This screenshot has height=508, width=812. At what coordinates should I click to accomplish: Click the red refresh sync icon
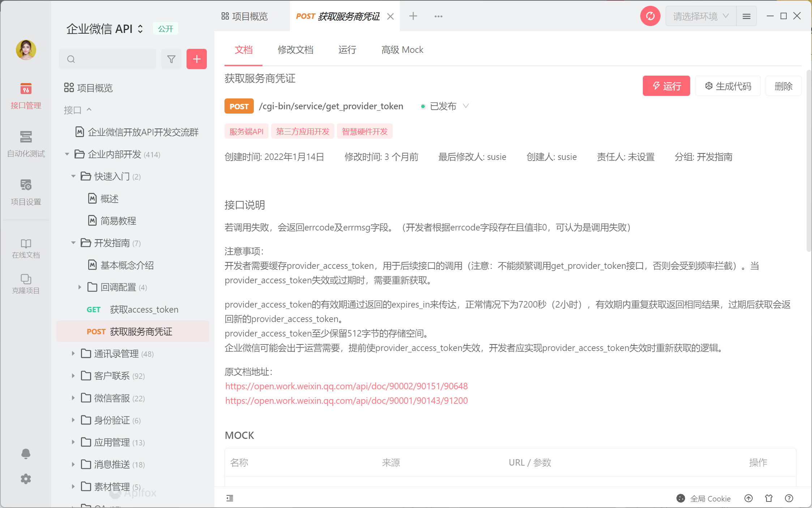point(650,16)
